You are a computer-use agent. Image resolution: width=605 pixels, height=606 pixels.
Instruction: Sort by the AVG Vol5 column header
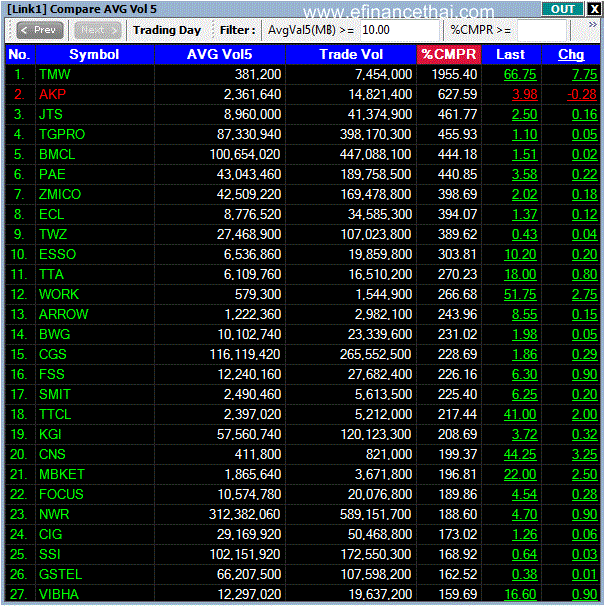[x=220, y=54]
